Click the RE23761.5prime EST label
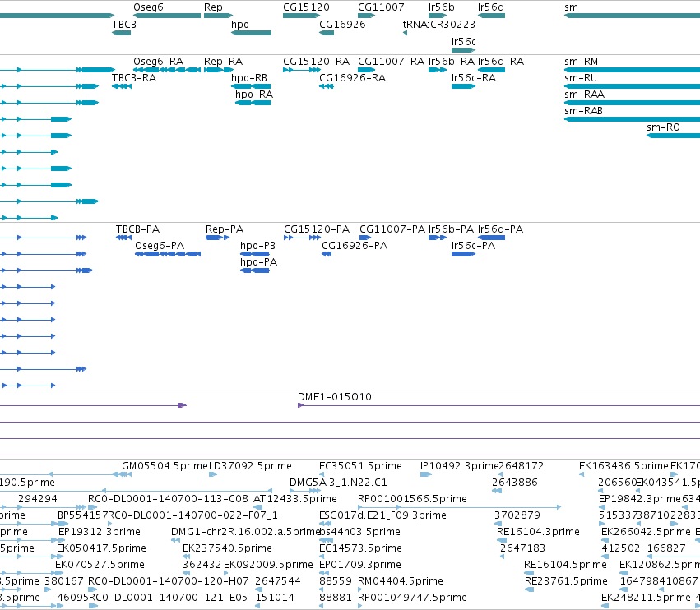700x610 pixels. coord(566,581)
